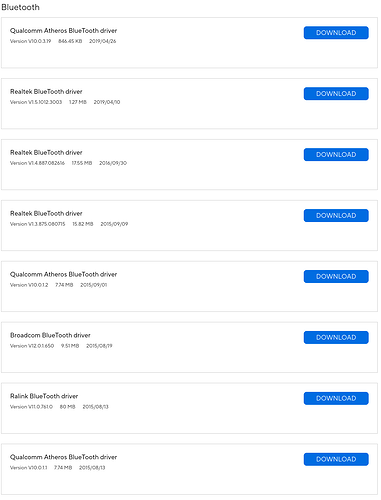Click the topmost Qualcomm Atheros BlueTooth driver title
Image resolution: width=381 pixels, height=500 pixels.
point(63,31)
